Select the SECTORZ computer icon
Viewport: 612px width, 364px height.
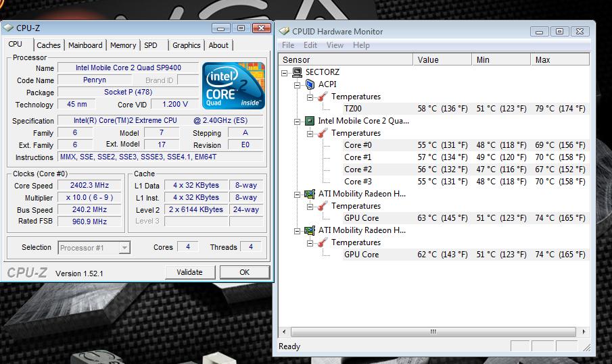(298, 72)
